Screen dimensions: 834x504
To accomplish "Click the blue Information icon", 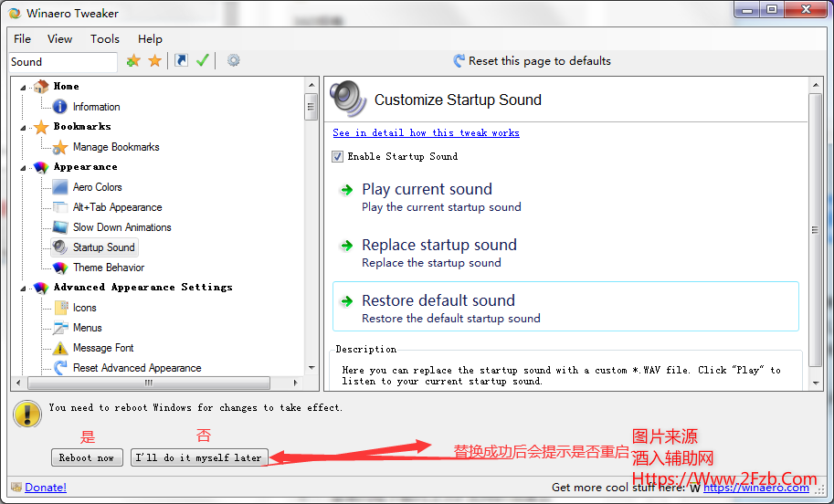I will 60,106.
